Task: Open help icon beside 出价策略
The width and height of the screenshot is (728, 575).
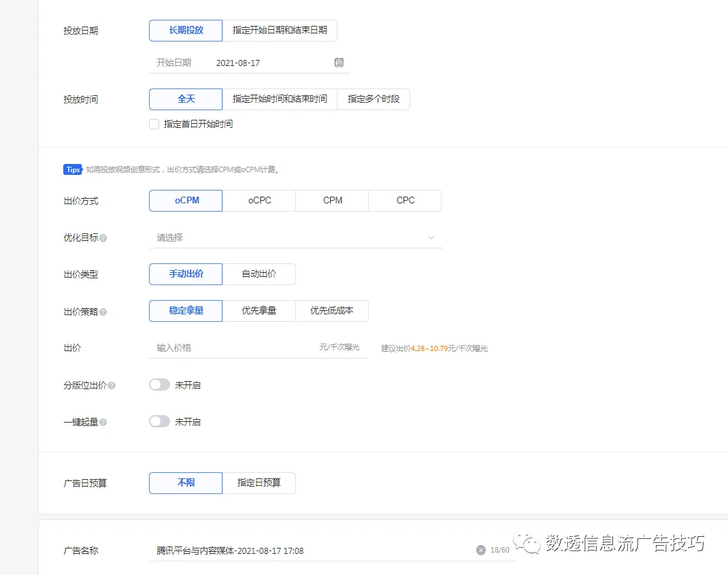Action: 103,312
